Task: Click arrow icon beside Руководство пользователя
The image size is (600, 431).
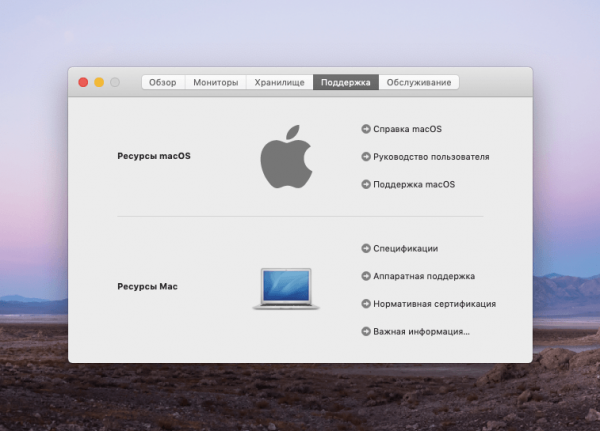Action: pos(366,157)
